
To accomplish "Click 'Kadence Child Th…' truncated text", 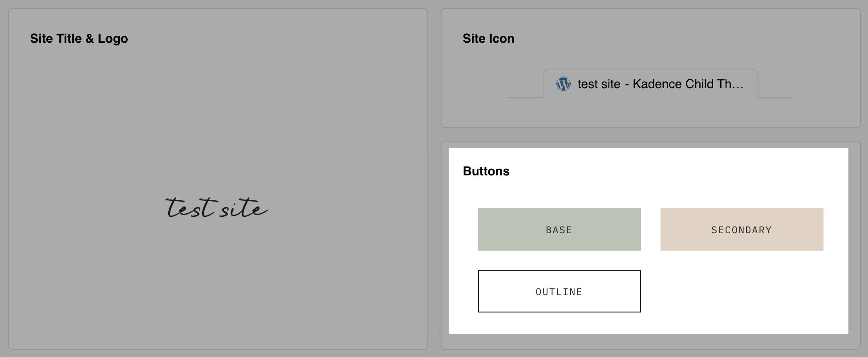I will [688, 84].
